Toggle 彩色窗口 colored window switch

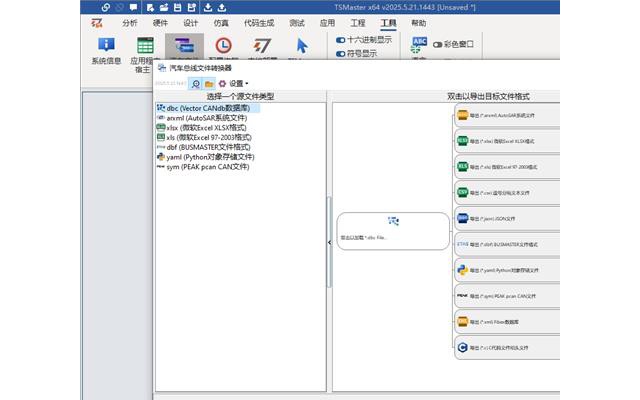pos(438,44)
